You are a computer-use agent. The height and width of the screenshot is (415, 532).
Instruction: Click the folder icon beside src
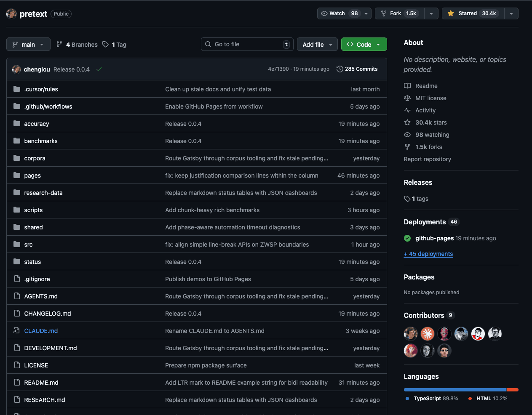[17, 245]
